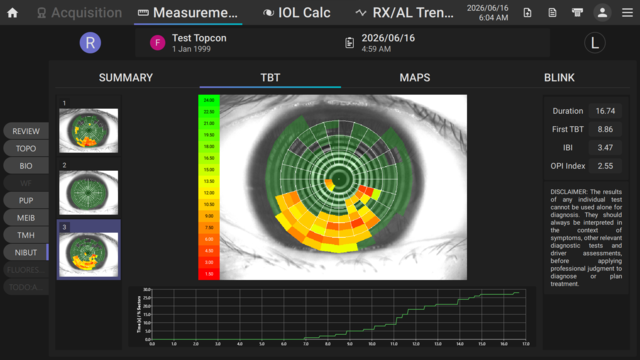
Task: Select the right eye R button
Action: 90,42
